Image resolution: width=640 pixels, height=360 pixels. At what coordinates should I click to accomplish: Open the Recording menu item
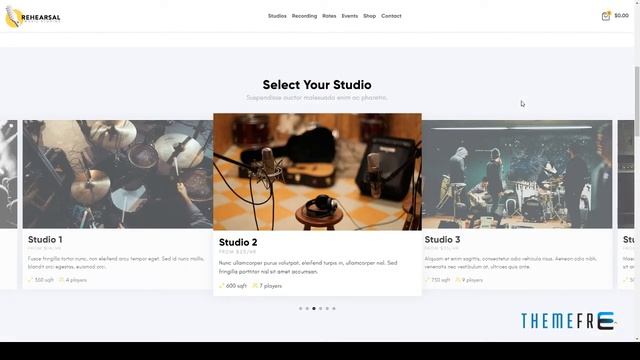point(304,16)
